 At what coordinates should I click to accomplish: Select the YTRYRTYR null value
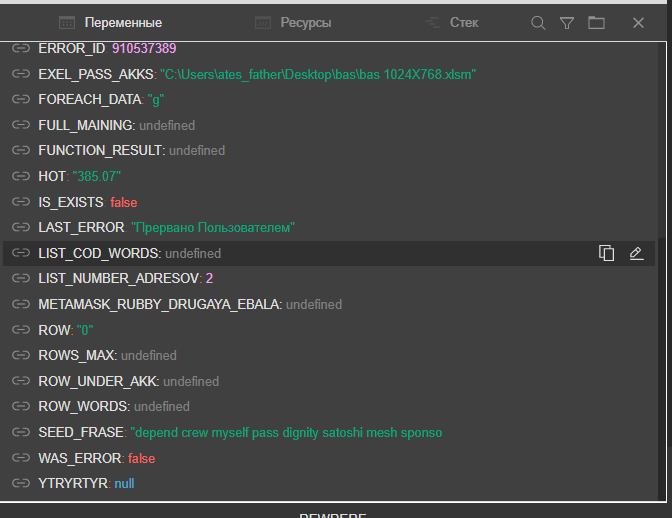(x=124, y=484)
